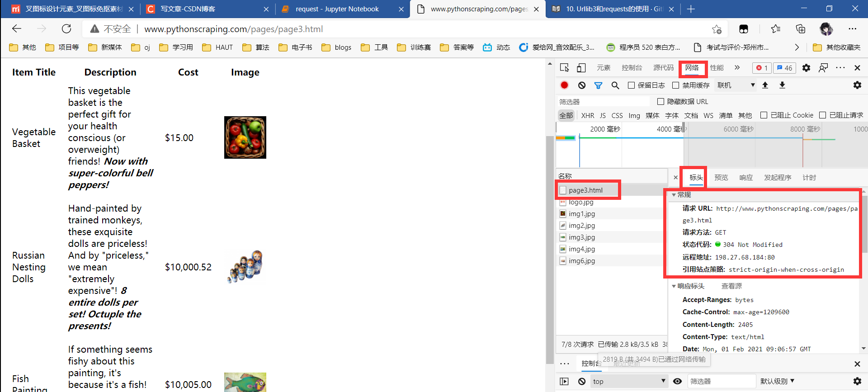868x392 pixels.
Task: Toggle live expression eye icon
Action: [x=677, y=382]
